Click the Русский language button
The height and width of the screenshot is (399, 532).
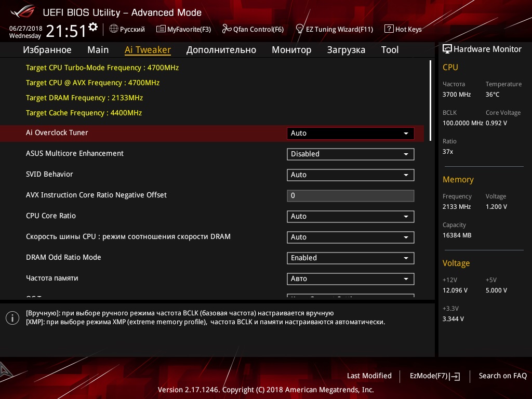point(127,29)
